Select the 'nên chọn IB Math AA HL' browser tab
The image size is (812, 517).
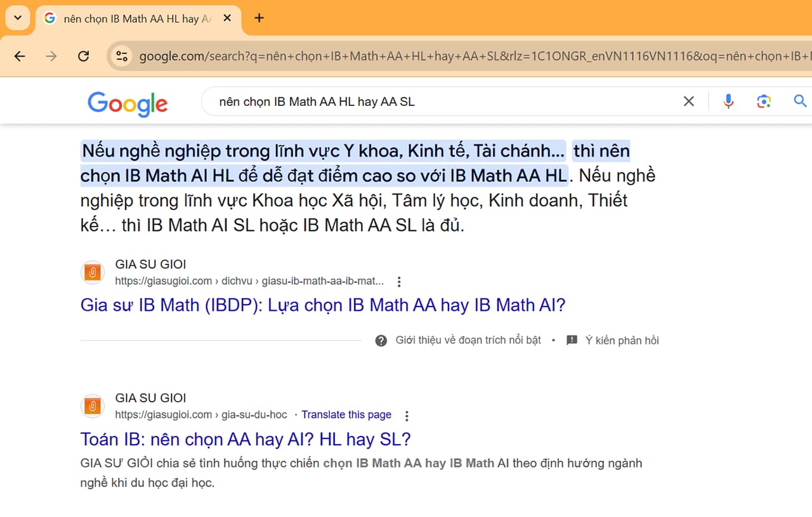point(138,18)
